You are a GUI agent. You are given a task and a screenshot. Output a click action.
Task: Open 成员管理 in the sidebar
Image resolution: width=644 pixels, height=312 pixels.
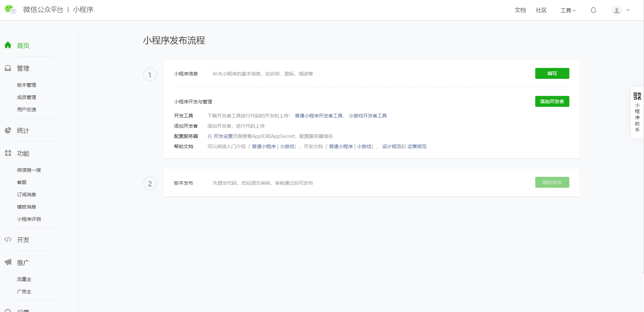point(27,97)
